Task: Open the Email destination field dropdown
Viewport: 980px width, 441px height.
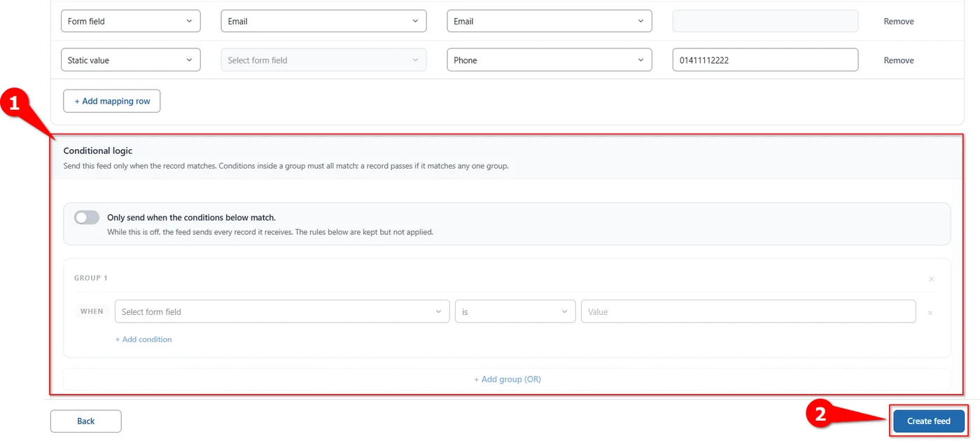Action: [x=549, y=21]
